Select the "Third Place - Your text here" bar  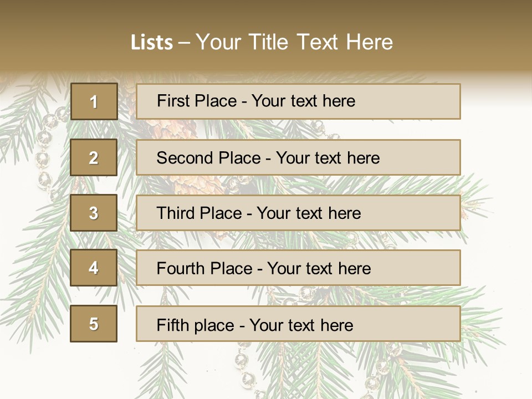point(298,213)
